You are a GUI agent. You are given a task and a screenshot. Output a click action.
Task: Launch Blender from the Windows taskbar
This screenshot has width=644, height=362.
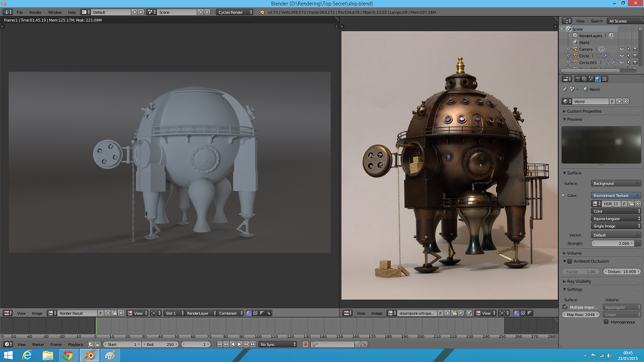tap(89, 355)
